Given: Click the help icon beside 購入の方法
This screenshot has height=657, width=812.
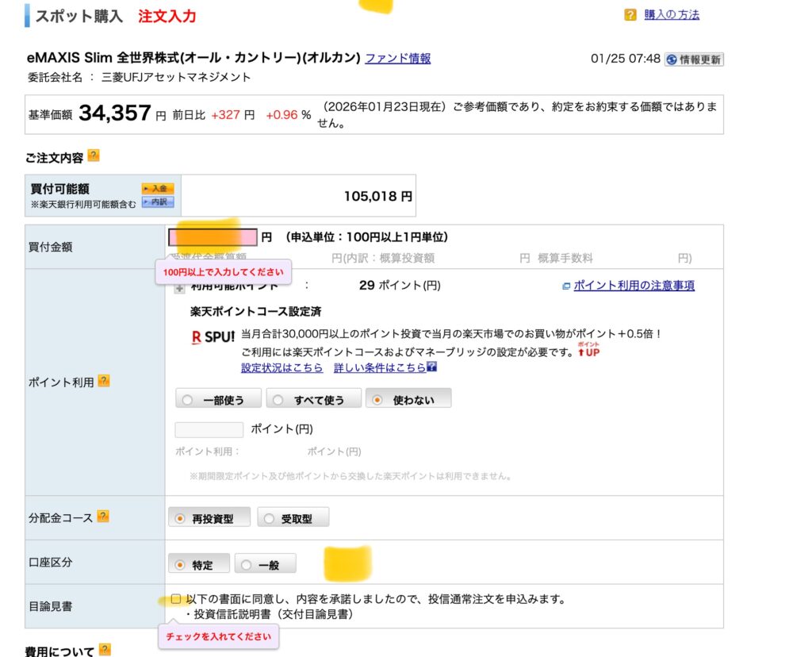Looking at the screenshot, I should pos(630,15).
